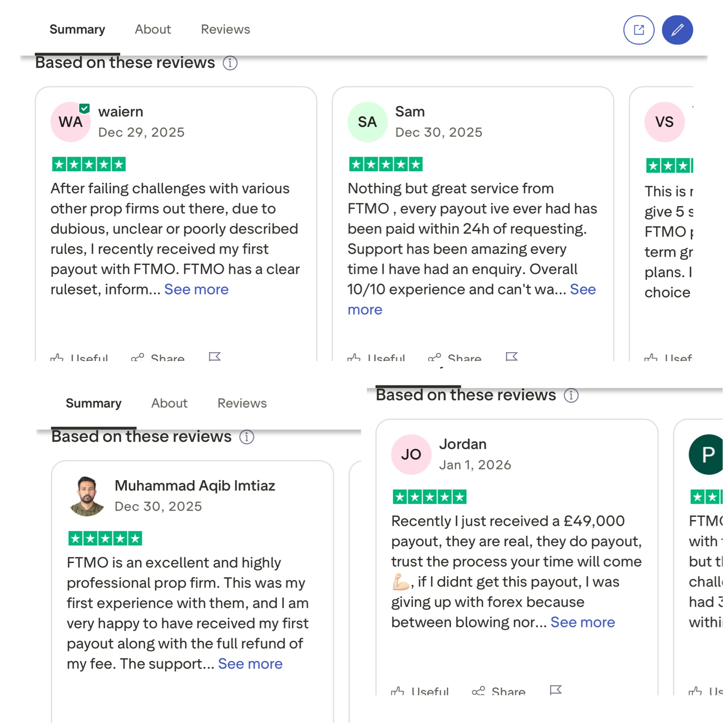Select the lower Summary tab
Viewport: 728px width, 728px height.
pyautogui.click(x=93, y=403)
